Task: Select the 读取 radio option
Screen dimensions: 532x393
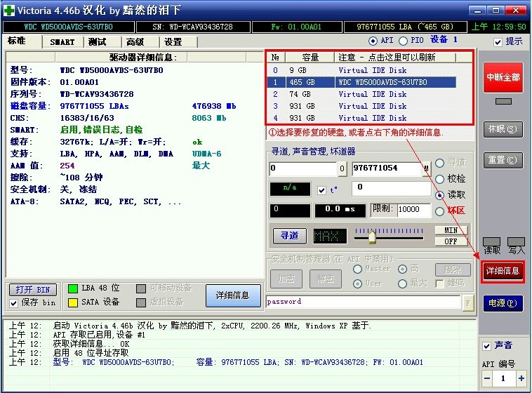Action: pos(440,195)
